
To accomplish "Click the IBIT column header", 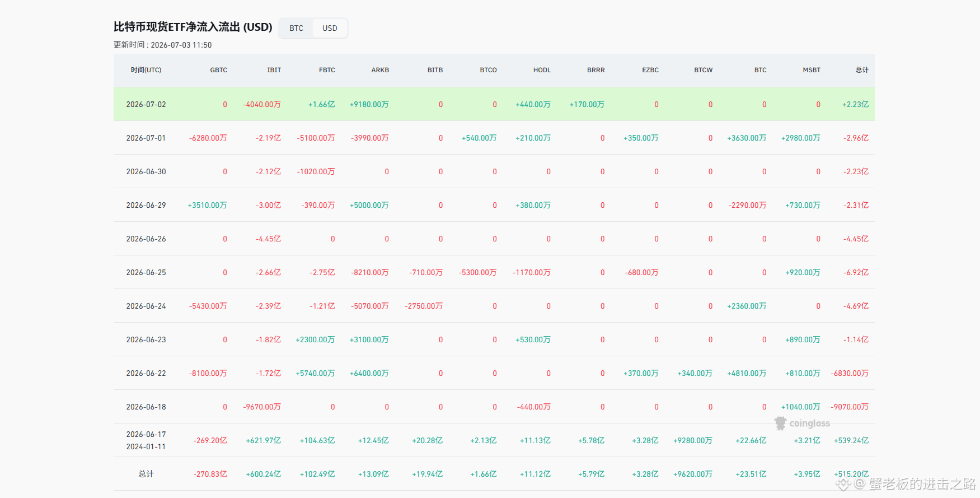I will pos(274,70).
